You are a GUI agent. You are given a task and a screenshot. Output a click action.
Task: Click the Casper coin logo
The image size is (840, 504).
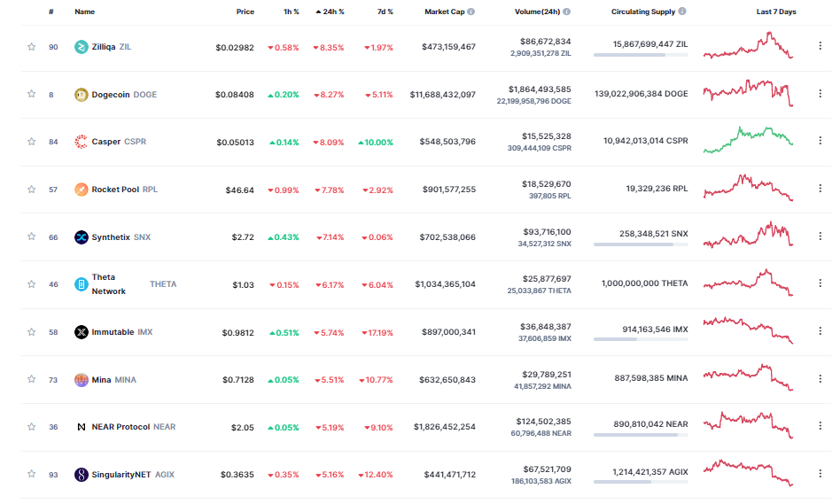81,142
